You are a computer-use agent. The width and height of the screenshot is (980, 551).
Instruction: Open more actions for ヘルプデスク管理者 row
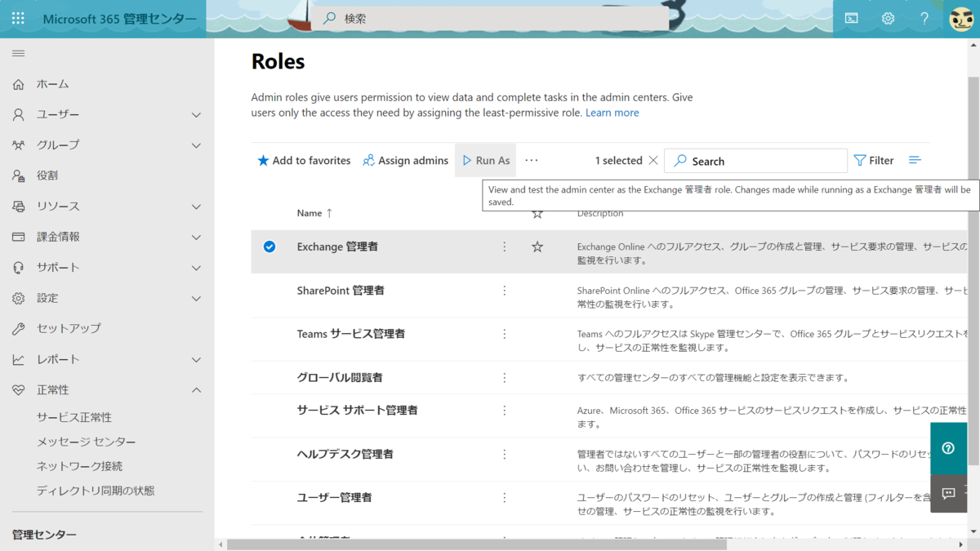505,454
